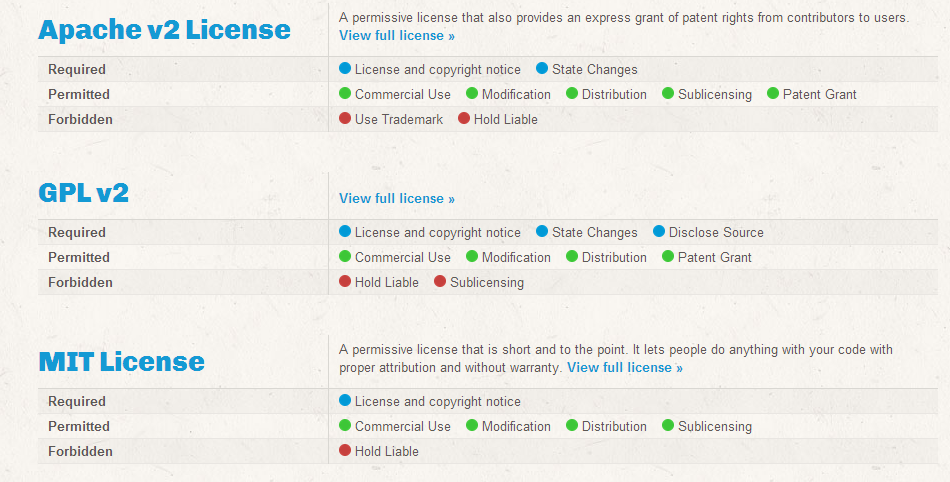This screenshot has height=482, width=950.
Task: Click the MIT License heading
Action: (121, 361)
